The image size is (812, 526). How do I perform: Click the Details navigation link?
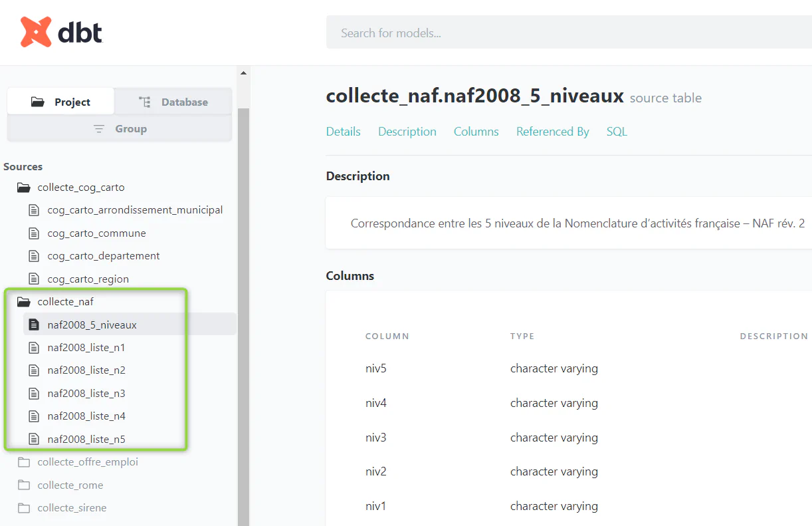tap(343, 132)
